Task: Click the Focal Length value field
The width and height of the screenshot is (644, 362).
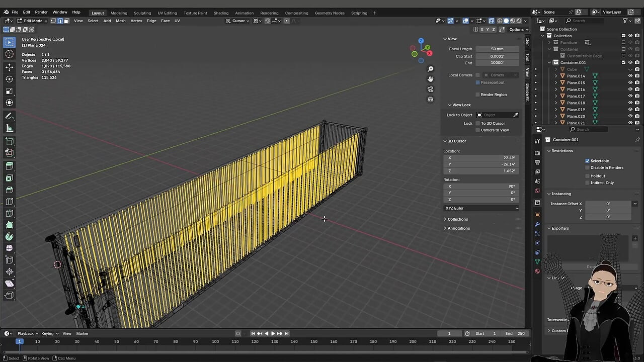Action: pyautogui.click(x=497, y=49)
